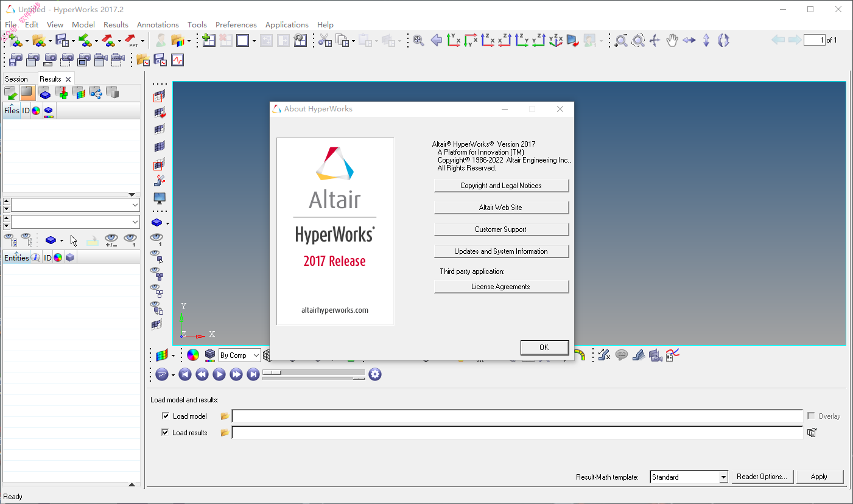This screenshot has height=504, width=853.
Task: Click the blue connected nodes icon in Results browser
Action: 96,93
